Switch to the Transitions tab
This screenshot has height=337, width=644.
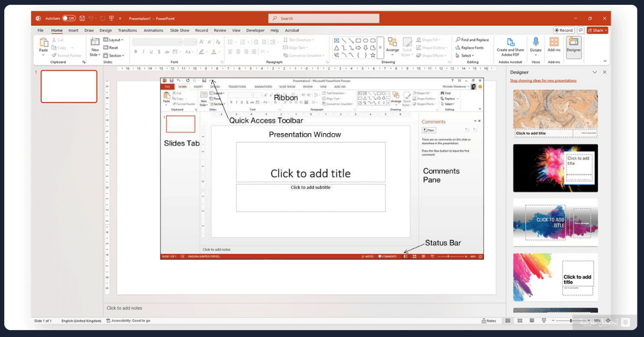pyautogui.click(x=128, y=31)
